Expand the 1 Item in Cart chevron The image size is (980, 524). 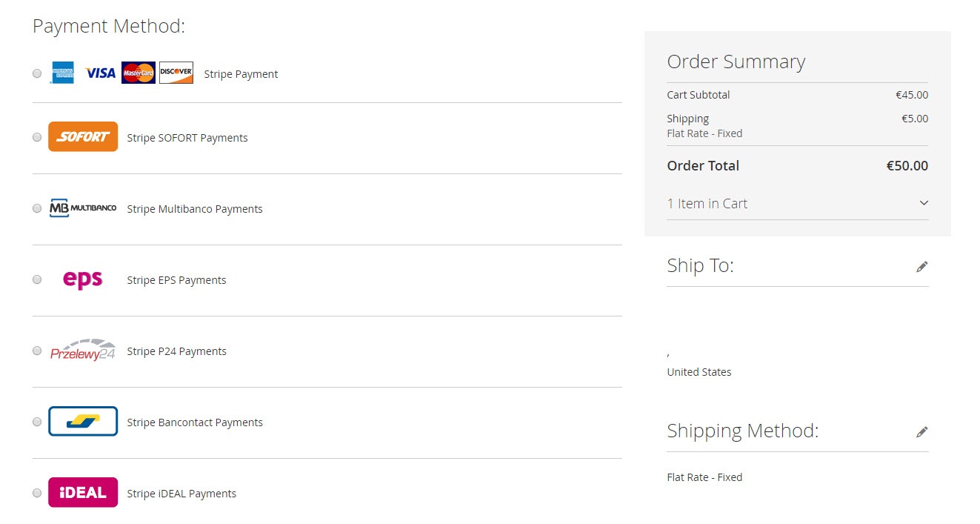(x=924, y=203)
